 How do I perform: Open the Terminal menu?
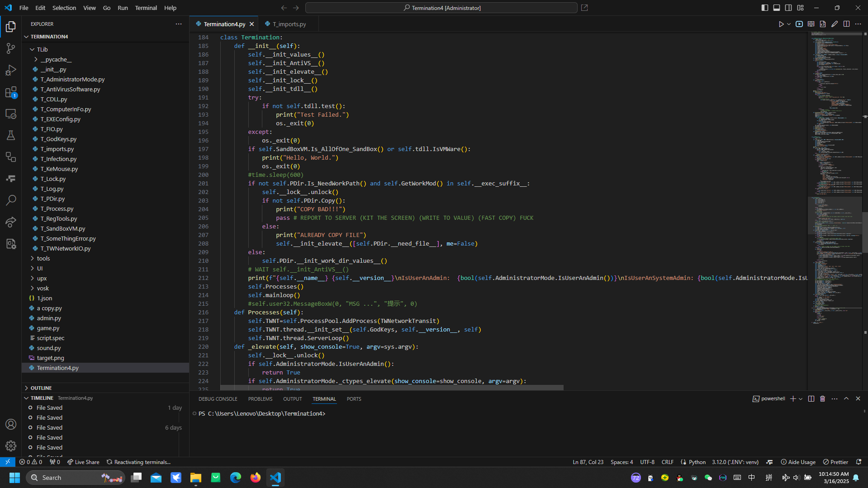[x=146, y=8]
